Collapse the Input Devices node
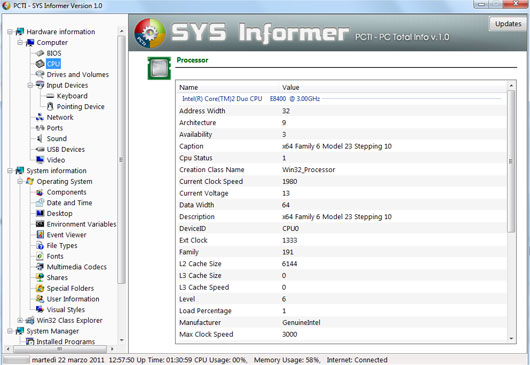The width and height of the screenshot is (530, 365). 30,85
